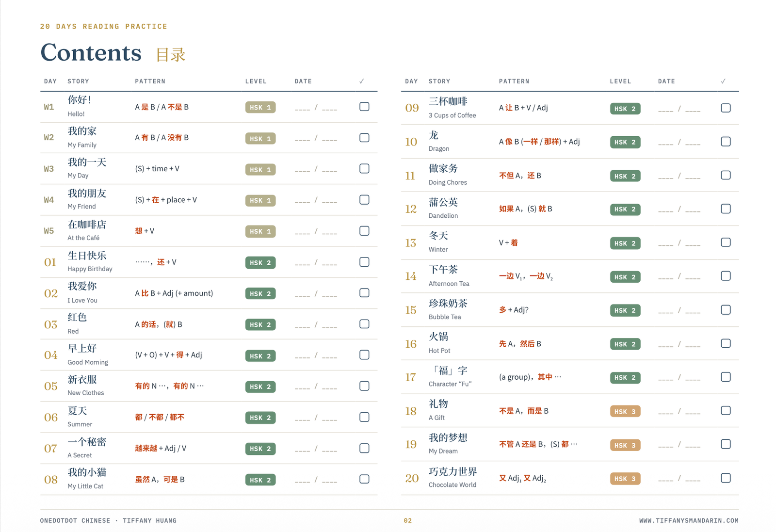Click the ONEDOTDOT CHINESE · TIFFANY HUANG footer text

(x=108, y=520)
